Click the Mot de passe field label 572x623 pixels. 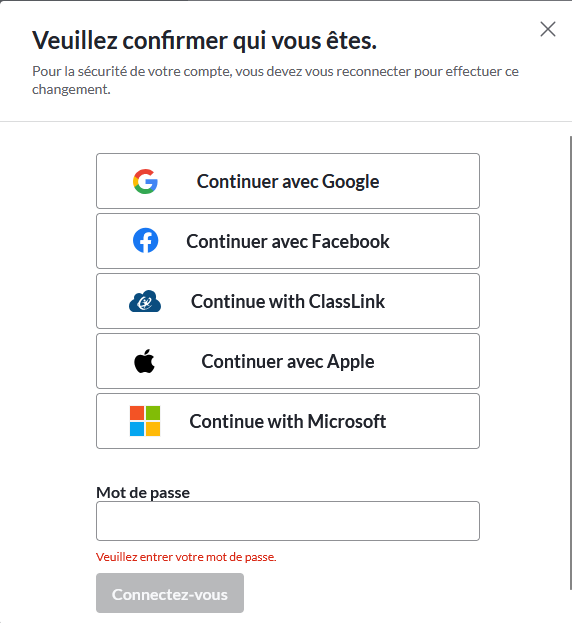[x=143, y=493]
